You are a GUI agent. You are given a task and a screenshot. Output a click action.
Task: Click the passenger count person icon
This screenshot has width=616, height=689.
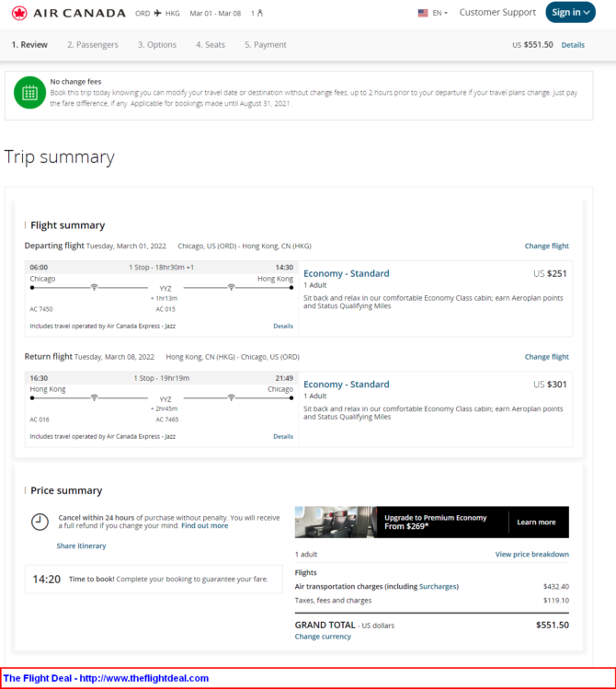tap(260, 13)
